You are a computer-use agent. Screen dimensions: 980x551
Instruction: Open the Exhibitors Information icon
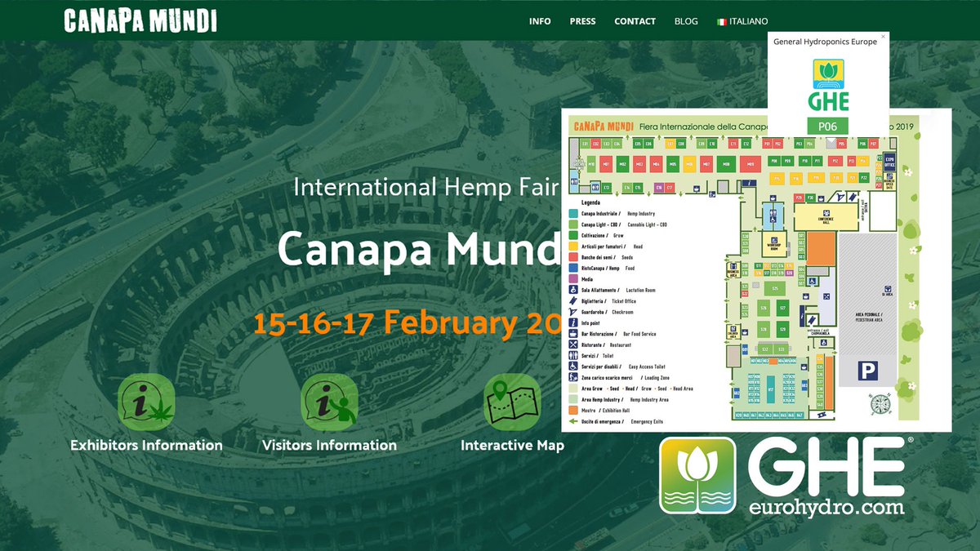pos(146,402)
